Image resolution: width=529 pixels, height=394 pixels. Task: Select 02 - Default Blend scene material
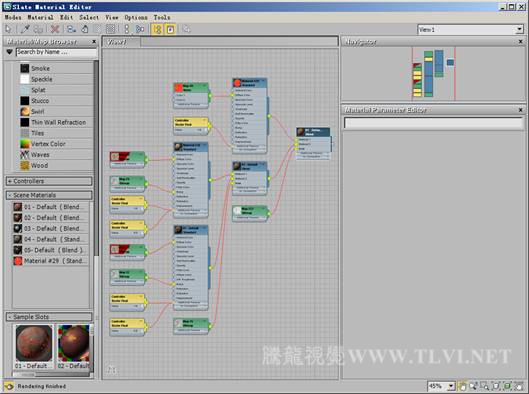(51, 218)
